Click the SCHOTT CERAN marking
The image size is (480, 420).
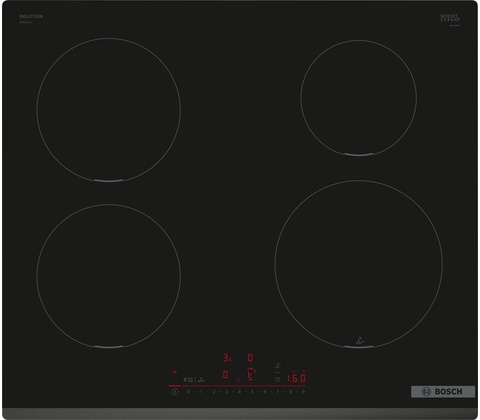pos(450,18)
